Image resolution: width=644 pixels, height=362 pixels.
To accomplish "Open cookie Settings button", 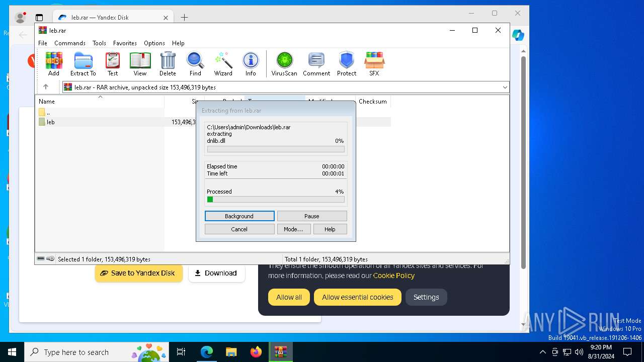I will (x=426, y=297).
